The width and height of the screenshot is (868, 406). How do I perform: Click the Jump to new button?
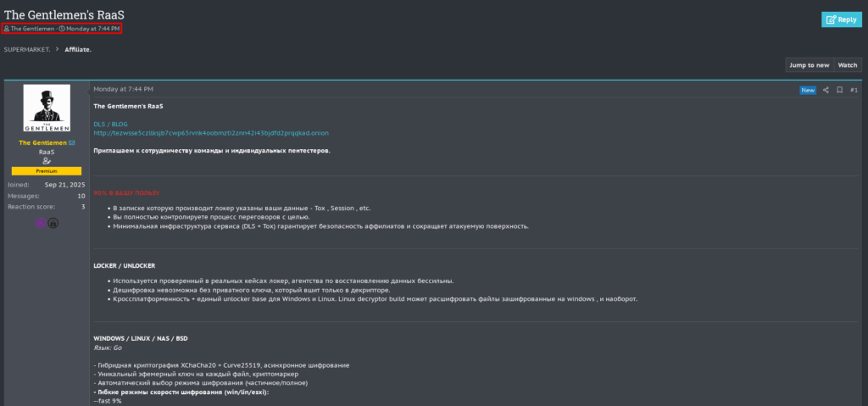[x=809, y=65]
